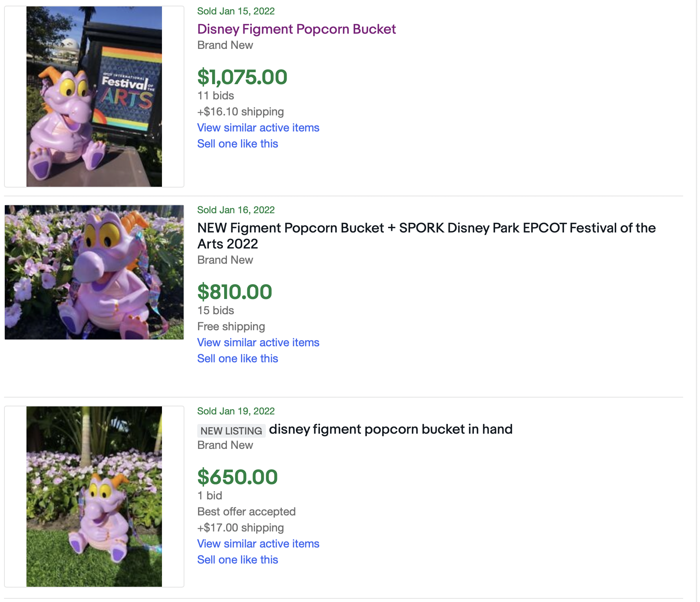Select the $810.00 sold price
Screen dimensions: 700x602
point(234,292)
